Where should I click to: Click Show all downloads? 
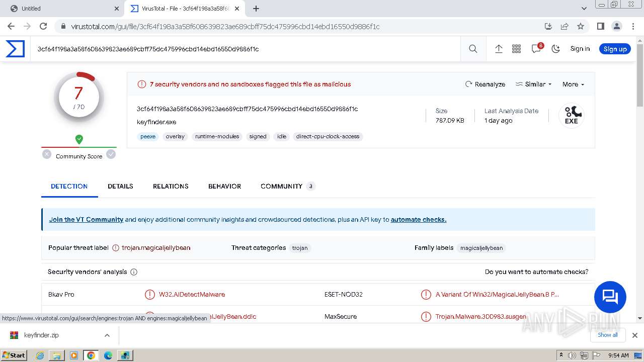pos(607,335)
